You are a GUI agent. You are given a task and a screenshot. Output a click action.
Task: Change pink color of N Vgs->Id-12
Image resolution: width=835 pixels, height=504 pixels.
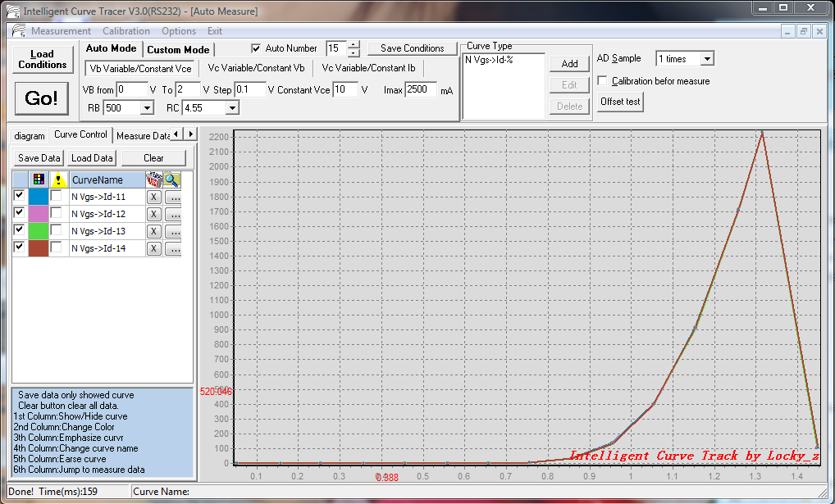point(39,213)
